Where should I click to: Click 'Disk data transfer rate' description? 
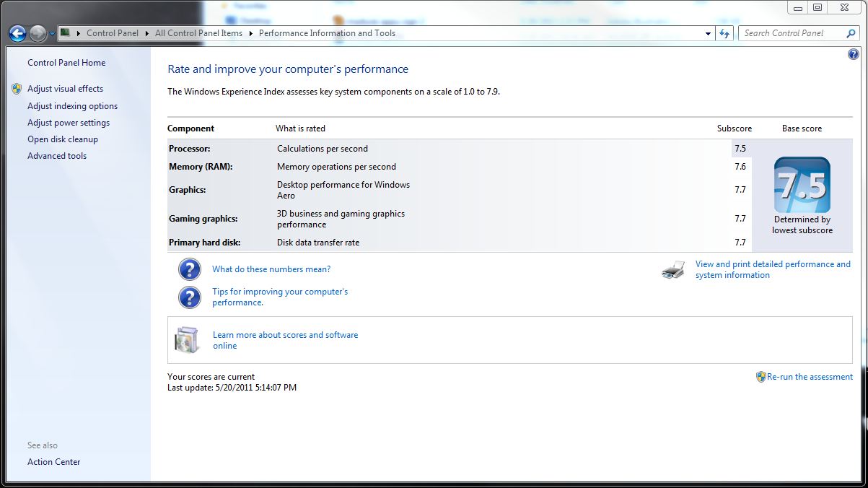pos(318,243)
